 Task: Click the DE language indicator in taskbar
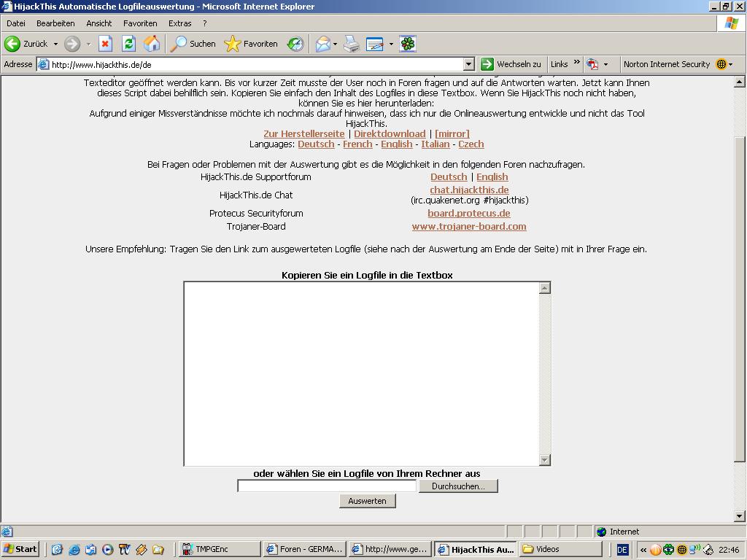pos(622,550)
